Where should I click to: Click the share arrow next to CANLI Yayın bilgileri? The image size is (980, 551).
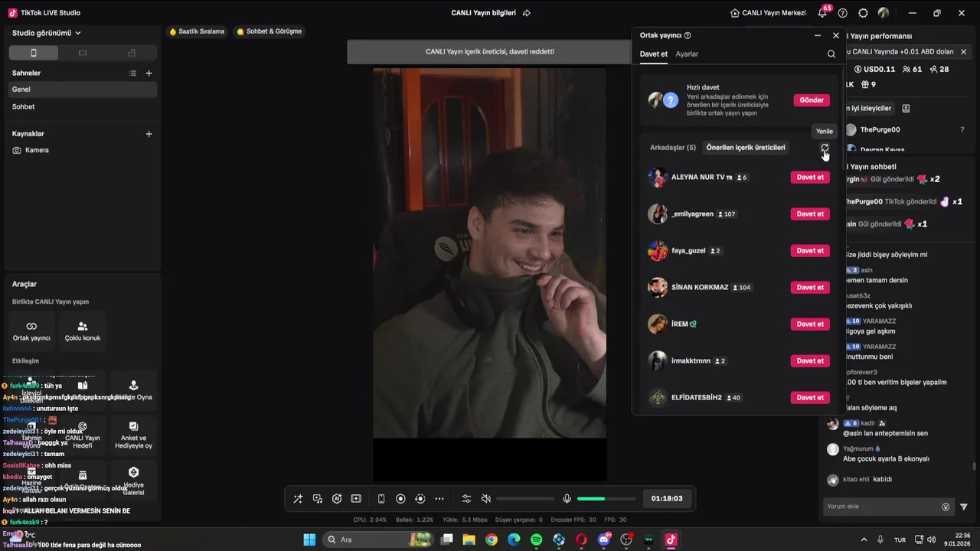pyautogui.click(x=527, y=13)
